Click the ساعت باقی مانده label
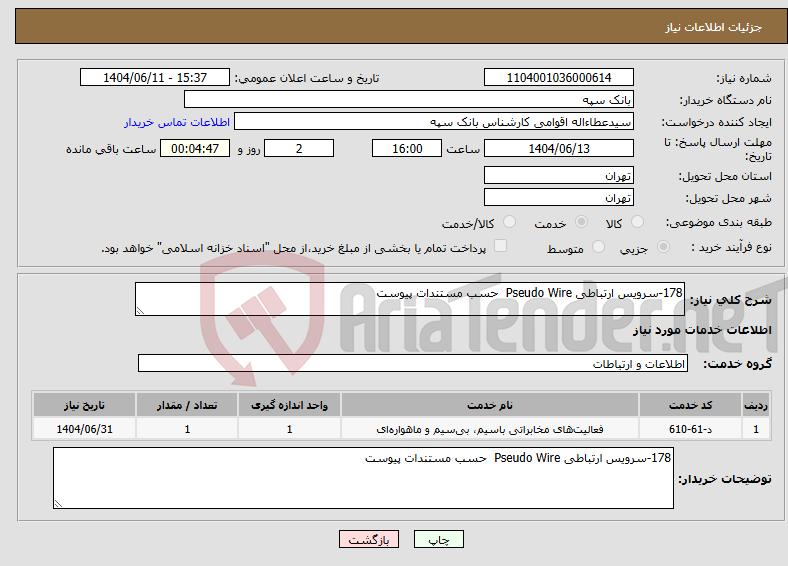788x566 pixels. tap(111, 149)
